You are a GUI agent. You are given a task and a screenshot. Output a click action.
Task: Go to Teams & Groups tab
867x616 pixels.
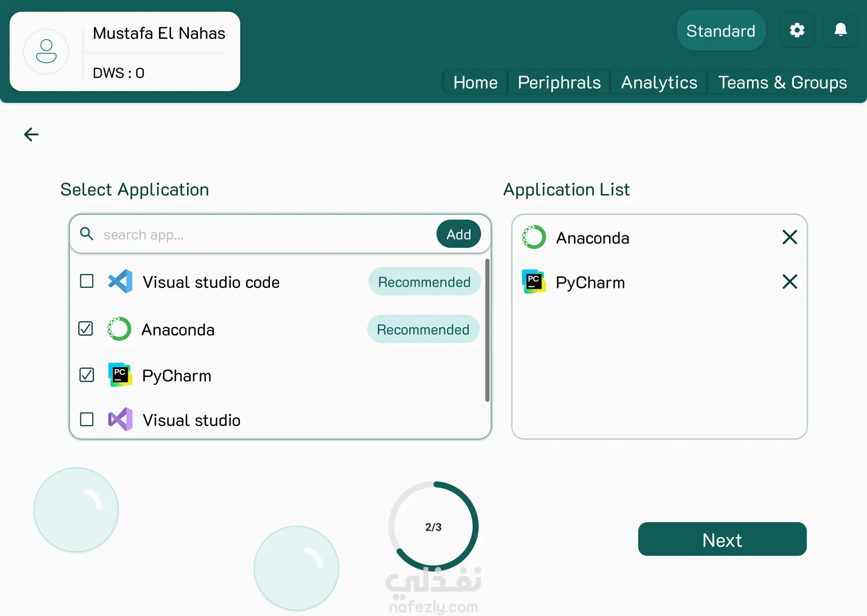point(783,82)
